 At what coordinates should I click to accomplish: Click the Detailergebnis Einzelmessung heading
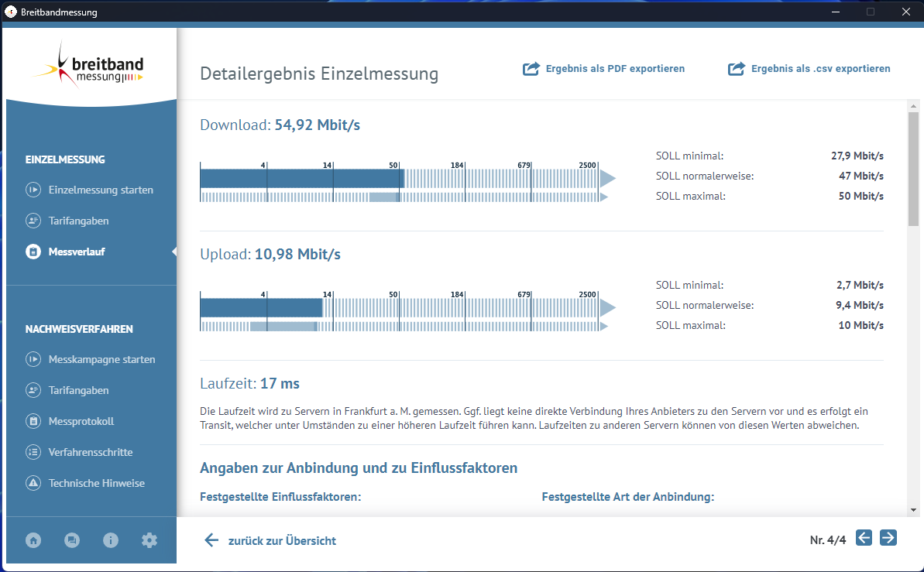pos(319,74)
